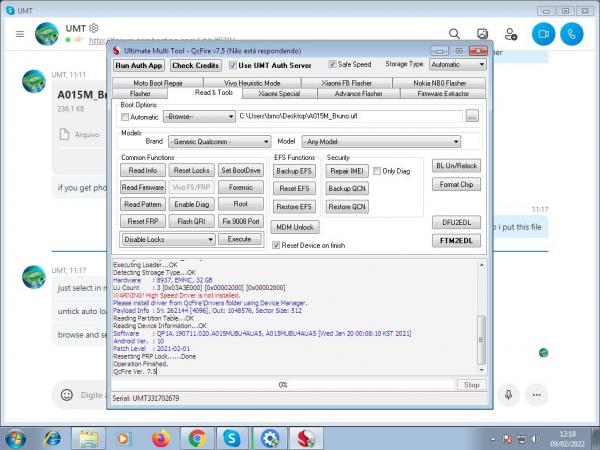Click the system clock showing 12:18

(x=568, y=439)
